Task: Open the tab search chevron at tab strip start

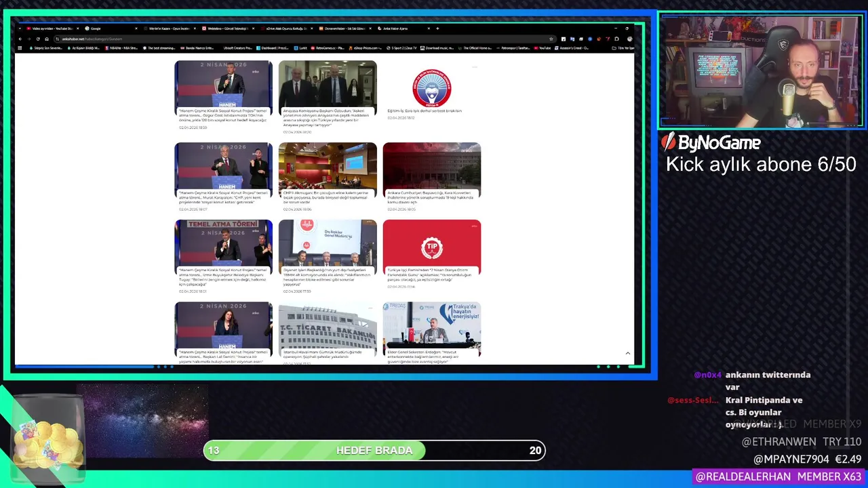Action: point(20,28)
